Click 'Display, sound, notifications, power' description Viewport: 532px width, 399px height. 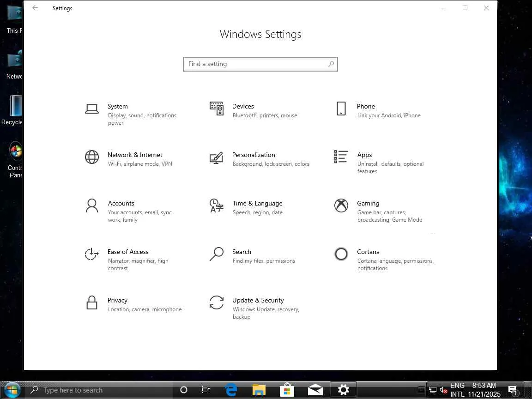point(143,119)
